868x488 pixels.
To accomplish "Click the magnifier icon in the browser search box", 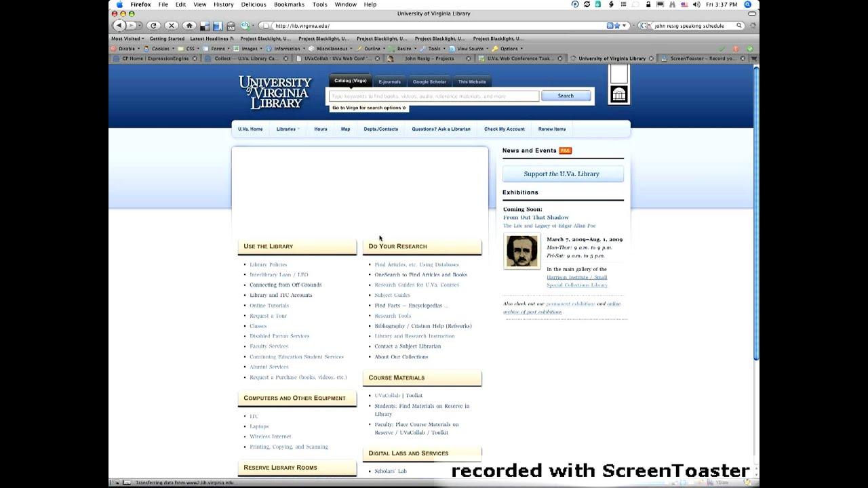I will click(x=740, y=26).
